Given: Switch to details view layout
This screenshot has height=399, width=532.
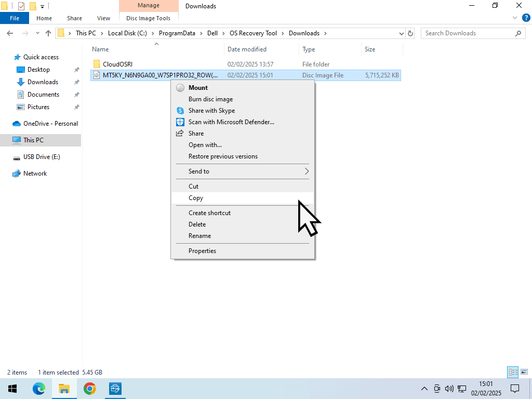Looking at the screenshot, I should [513, 372].
